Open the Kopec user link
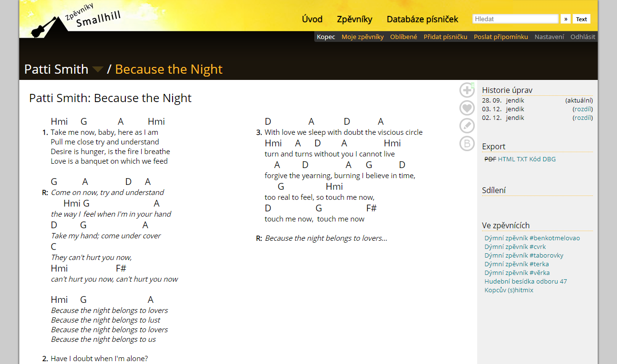Viewport: 617px width, 364px height. (326, 37)
